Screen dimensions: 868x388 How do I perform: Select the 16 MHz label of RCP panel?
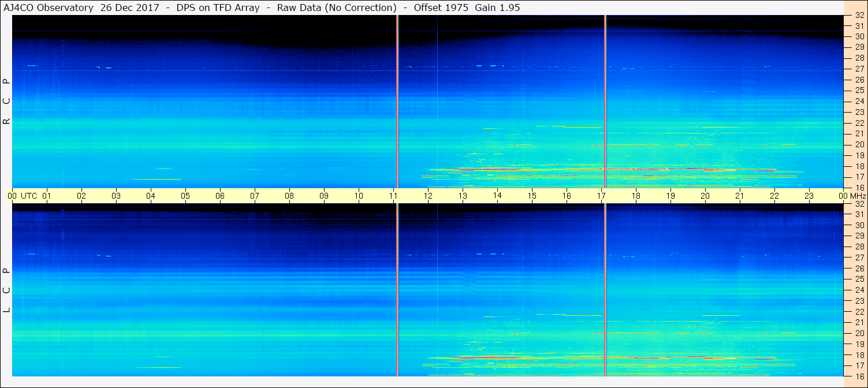(x=859, y=187)
